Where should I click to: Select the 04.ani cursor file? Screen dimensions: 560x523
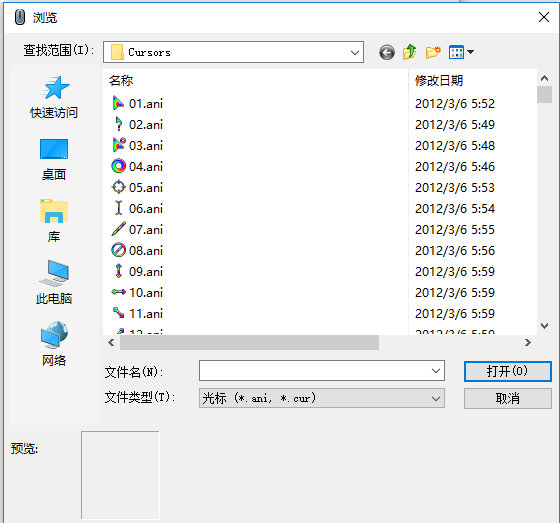[x=137, y=166]
